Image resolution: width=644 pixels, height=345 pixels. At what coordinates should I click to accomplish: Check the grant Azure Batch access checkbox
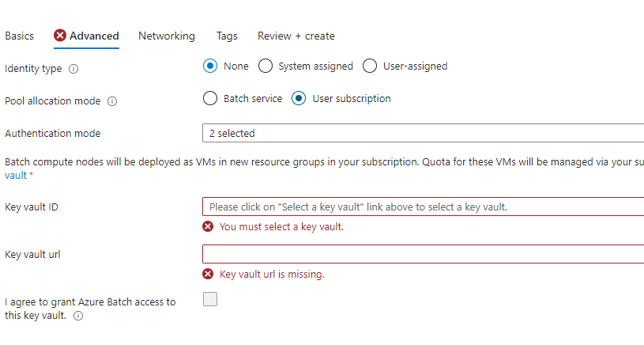210,299
